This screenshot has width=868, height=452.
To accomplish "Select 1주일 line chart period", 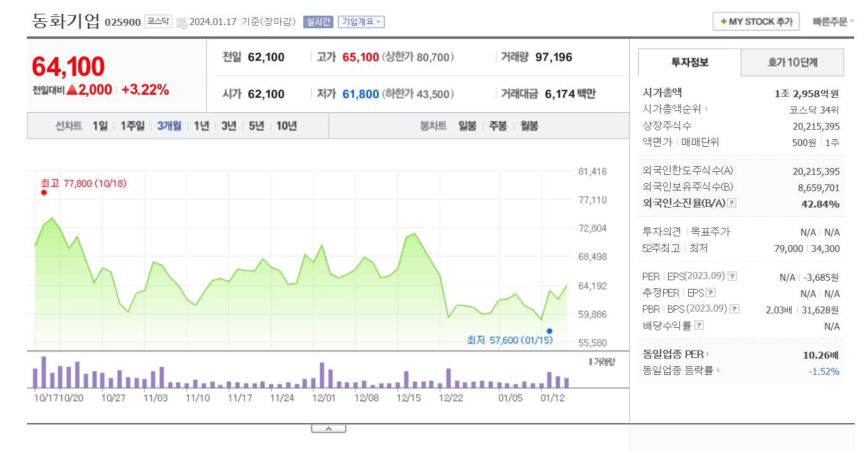I will coord(132,126).
